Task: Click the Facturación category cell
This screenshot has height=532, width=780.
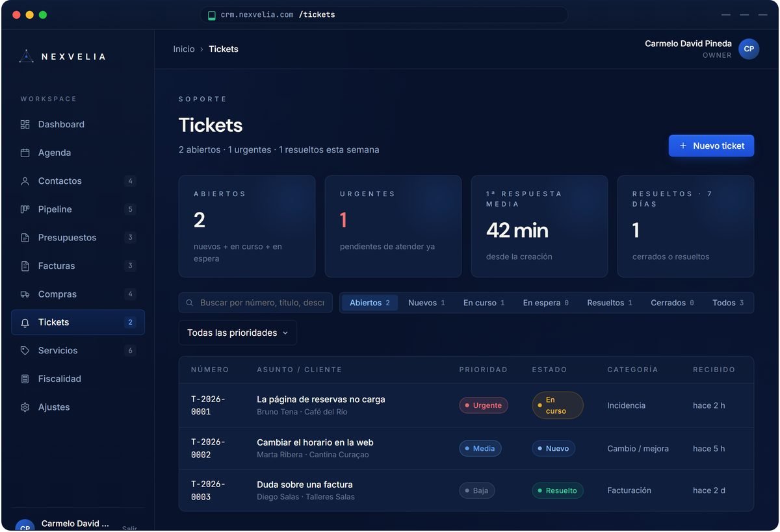Action: (x=629, y=490)
